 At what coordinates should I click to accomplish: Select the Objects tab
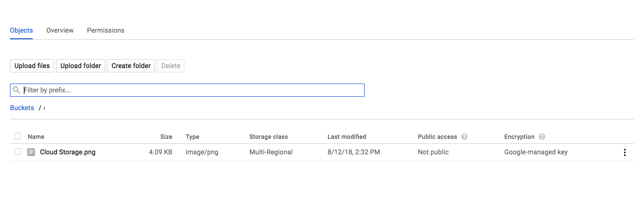click(21, 30)
